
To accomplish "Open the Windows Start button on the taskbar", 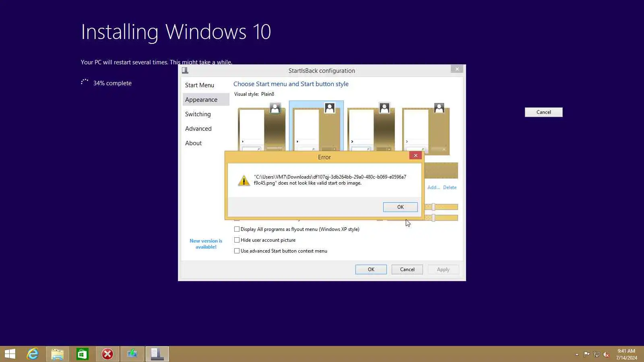I will coord(10,354).
